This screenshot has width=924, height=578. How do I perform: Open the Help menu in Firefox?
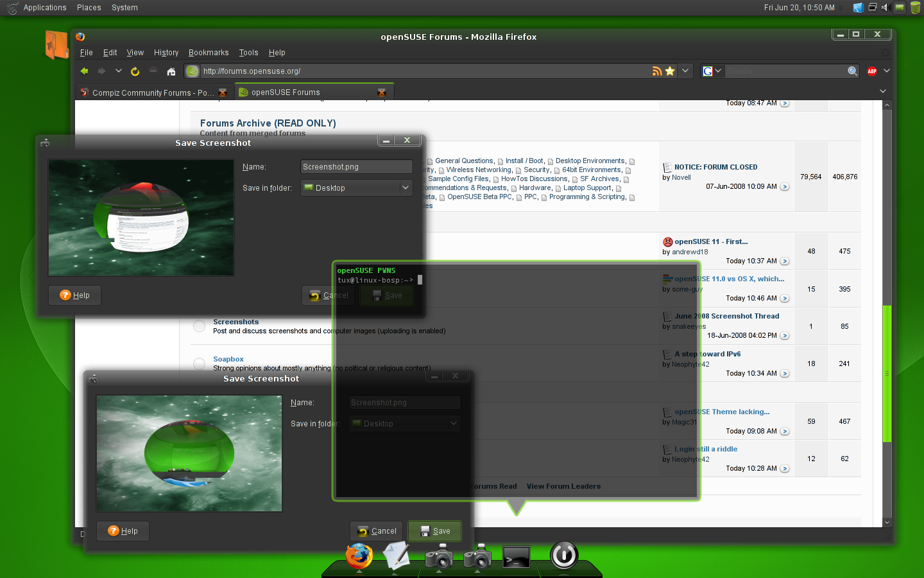point(277,53)
